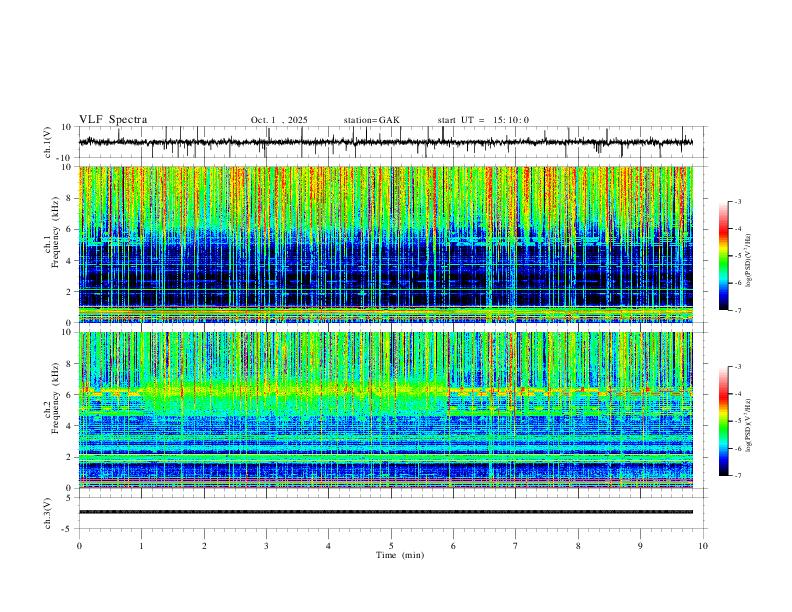Click the ch.1 spectrogram color bar

click(x=723, y=256)
